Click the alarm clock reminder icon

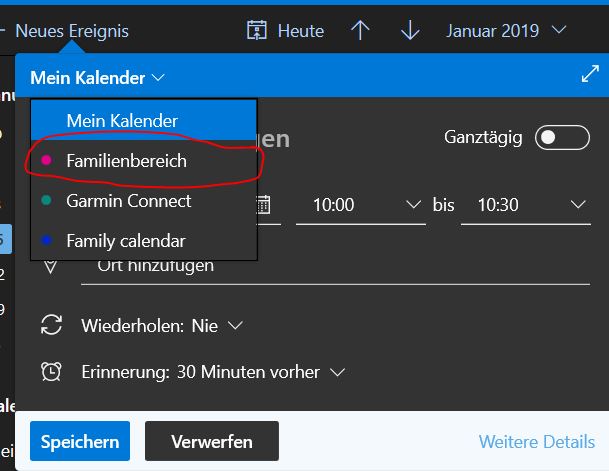click(x=51, y=371)
